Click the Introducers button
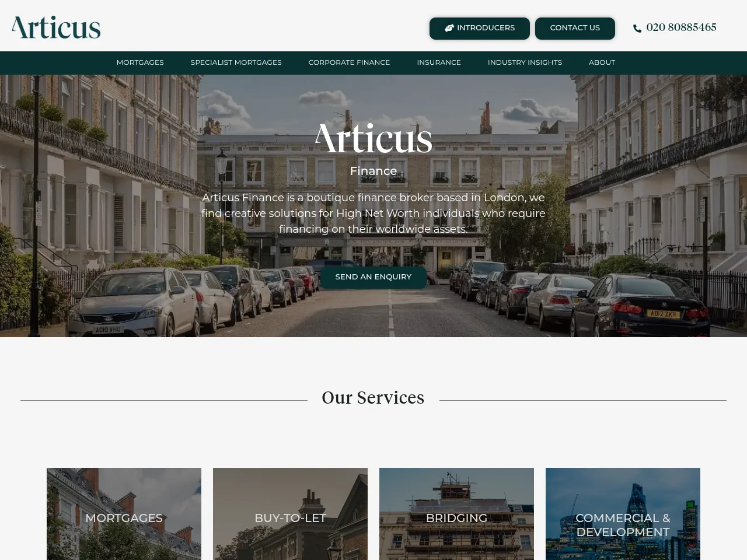 (x=479, y=28)
